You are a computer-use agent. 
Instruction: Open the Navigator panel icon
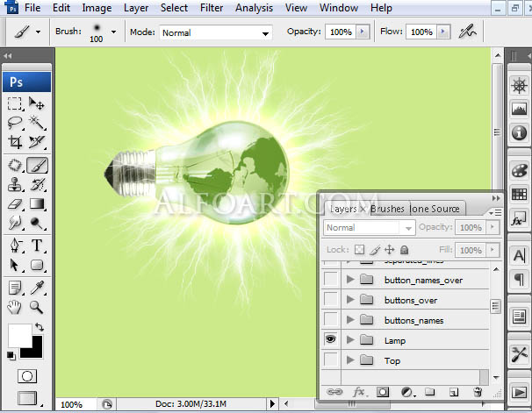pos(519,85)
